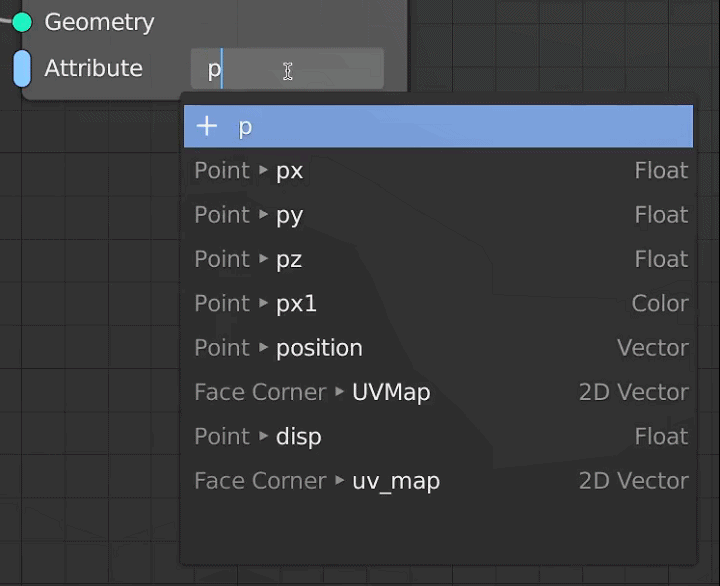Click the Color type label on px1 row
720x586 pixels.
point(659,303)
